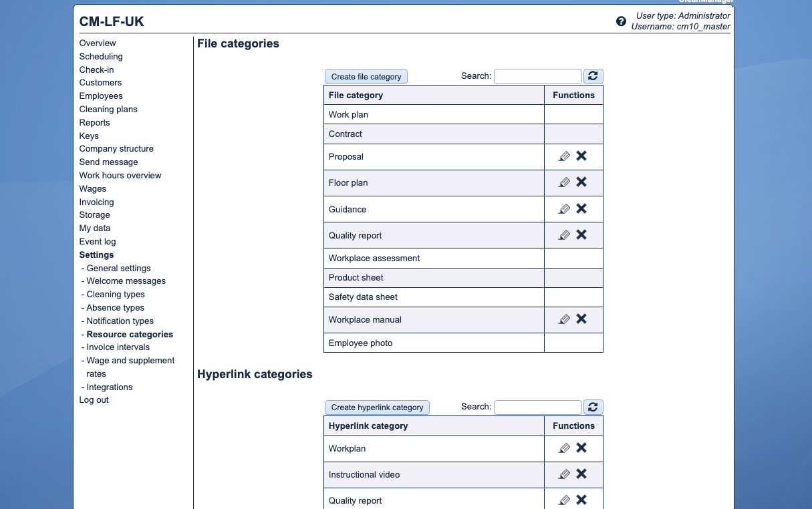The image size is (812, 509).
Task: Refresh the hyperlink categories list
Action: [593, 407]
